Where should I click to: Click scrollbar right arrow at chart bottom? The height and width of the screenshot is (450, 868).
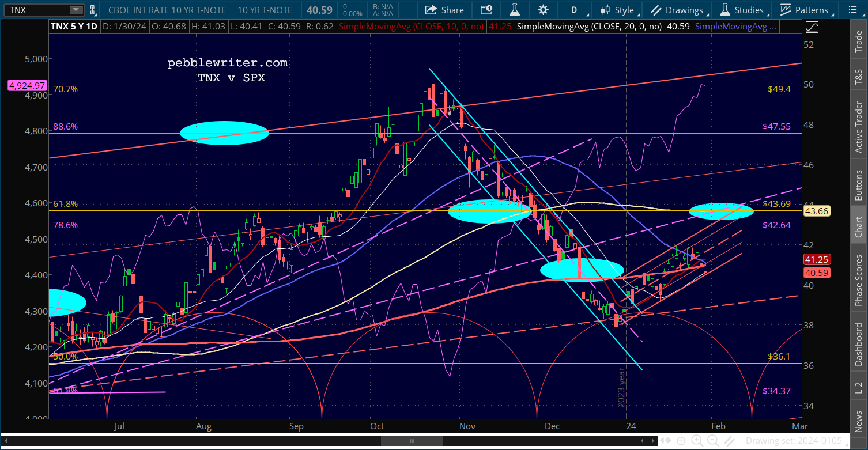(x=654, y=441)
